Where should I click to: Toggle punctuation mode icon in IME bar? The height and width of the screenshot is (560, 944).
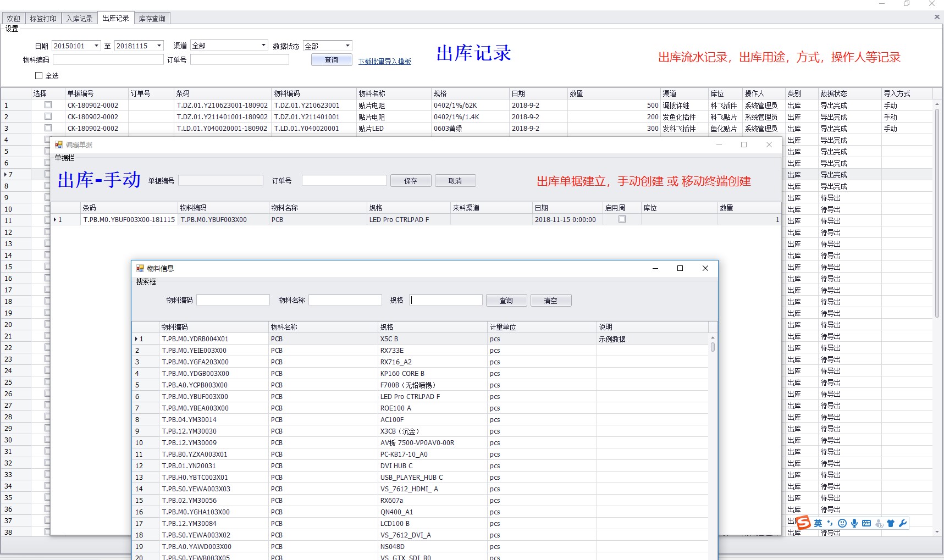pyautogui.click(x=830, y=523)
